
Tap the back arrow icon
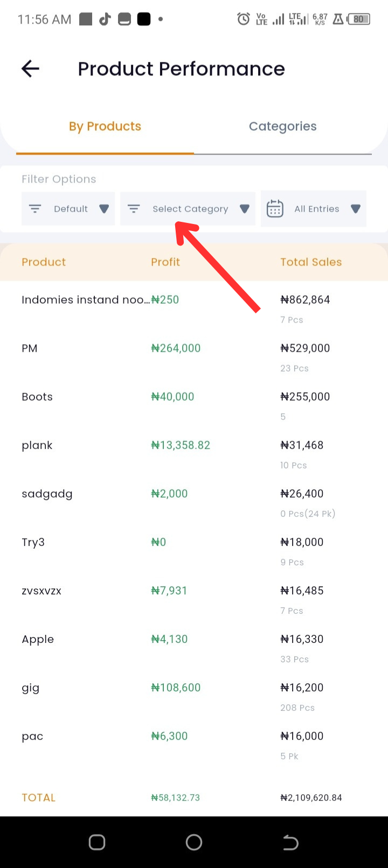(x=30, y=68)
